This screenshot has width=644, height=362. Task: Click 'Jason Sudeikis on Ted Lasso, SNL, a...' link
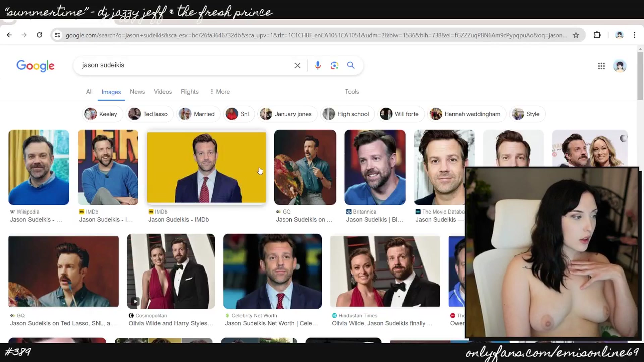63,323
